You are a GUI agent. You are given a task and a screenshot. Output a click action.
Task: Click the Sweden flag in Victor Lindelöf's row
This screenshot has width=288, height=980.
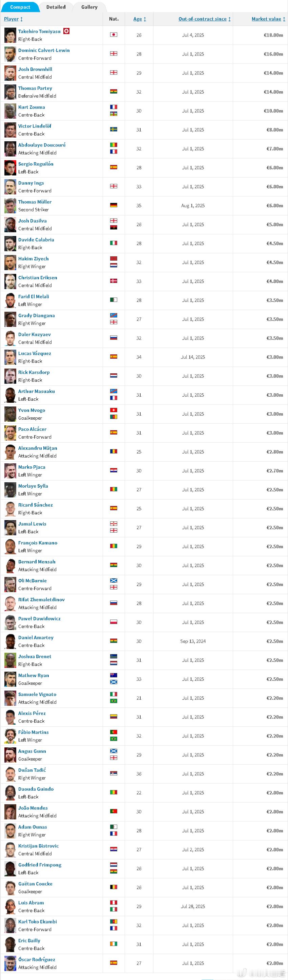[114, 130]
